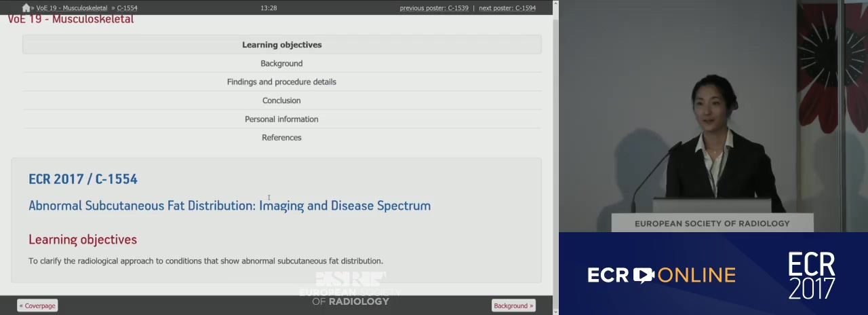Screen dimensions: 868x315
Task: Click the VoE 19 - Musculoskeletal red heading
Action: 71,19
